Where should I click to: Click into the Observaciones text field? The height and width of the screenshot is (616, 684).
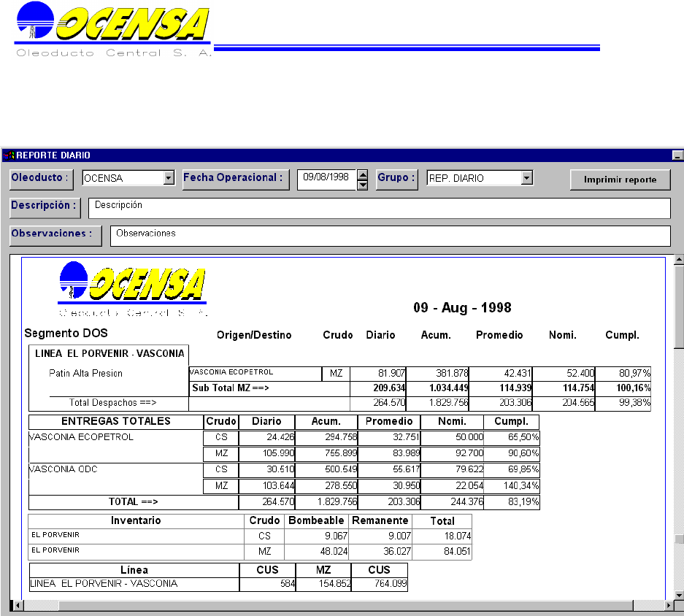[x=390, y=236]
